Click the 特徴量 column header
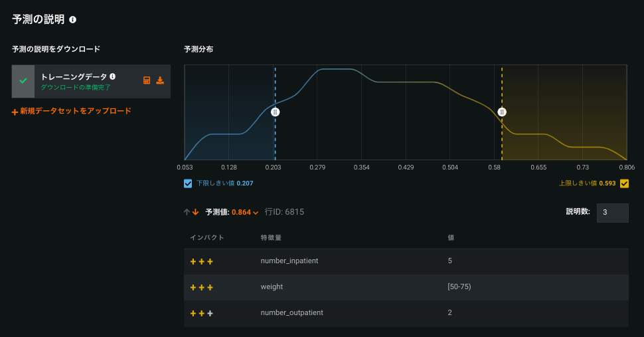This screenshot has height=337, width=644. coord(272,237)
